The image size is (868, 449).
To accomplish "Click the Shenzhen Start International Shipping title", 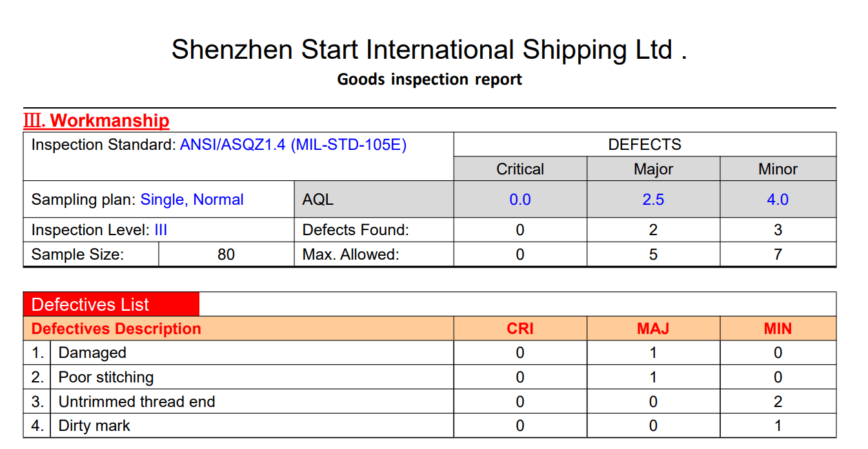I will coord(429,50).
